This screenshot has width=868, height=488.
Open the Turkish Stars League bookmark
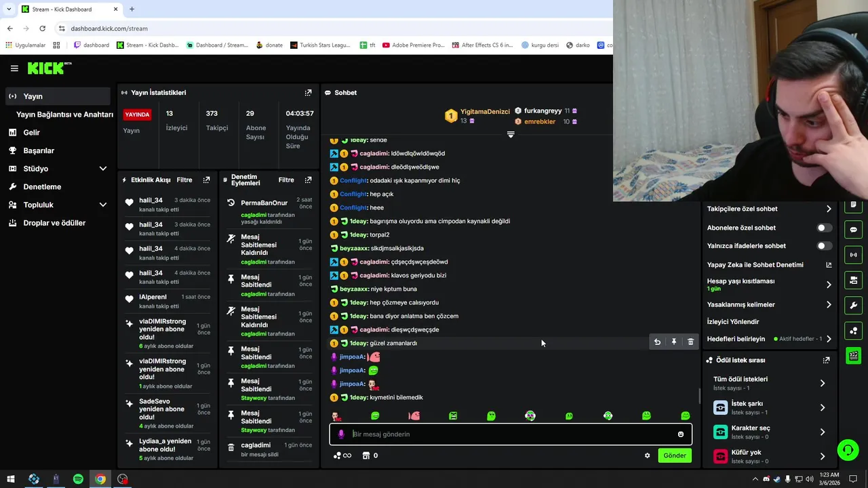click(320, 45)
